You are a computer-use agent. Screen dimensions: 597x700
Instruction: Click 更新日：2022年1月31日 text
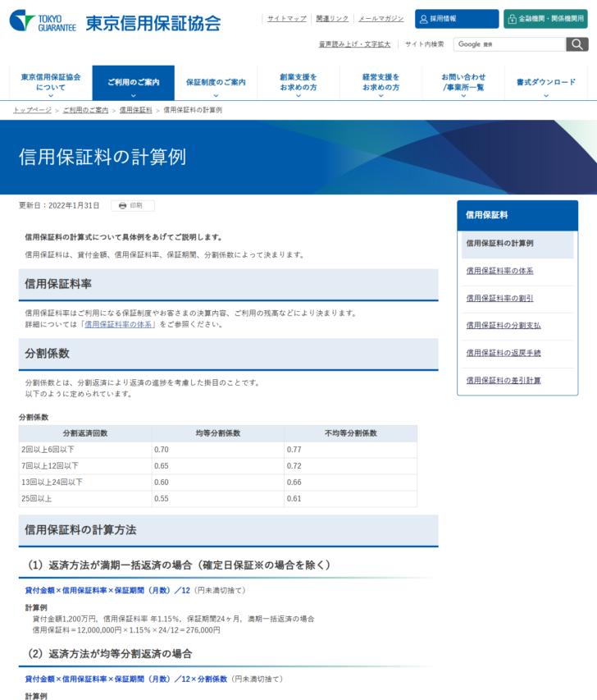click(x=59, y=205)
